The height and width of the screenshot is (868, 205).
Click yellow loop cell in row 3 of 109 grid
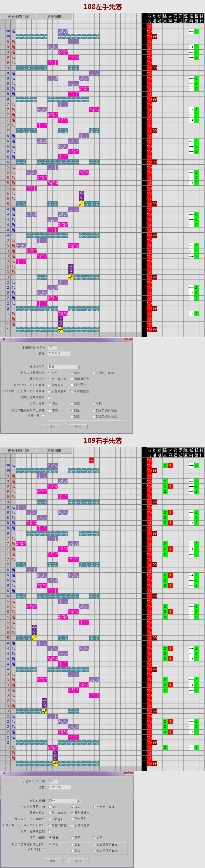45,711
